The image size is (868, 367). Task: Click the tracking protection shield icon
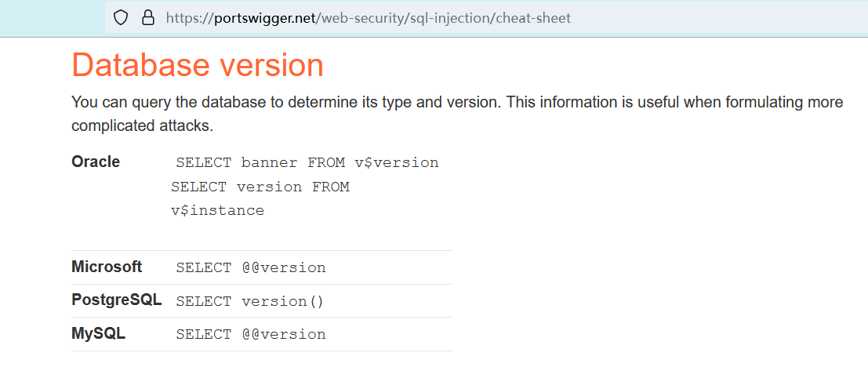pyautogui.click(x=120, y=18)
